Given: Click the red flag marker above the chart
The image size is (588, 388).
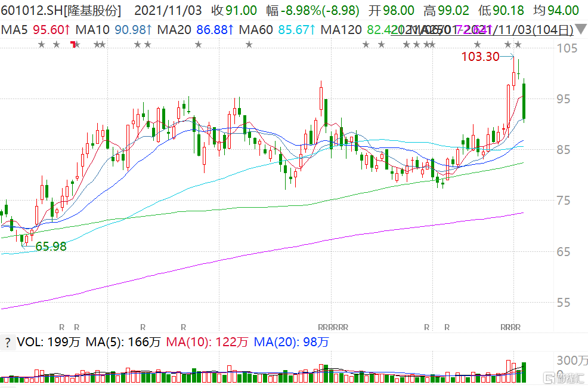Looking at the screenshot, I should coord(73,45).
